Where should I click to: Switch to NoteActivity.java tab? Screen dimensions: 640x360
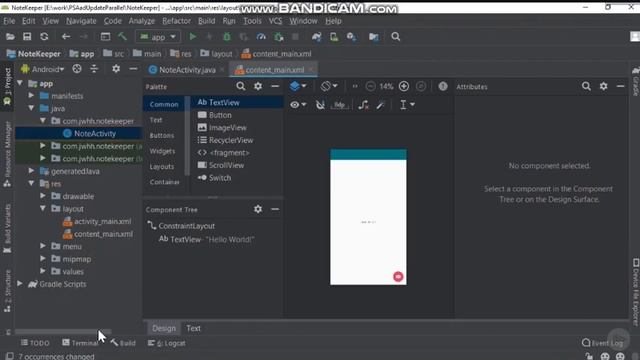pyautogui.click(x=186, y=70)
